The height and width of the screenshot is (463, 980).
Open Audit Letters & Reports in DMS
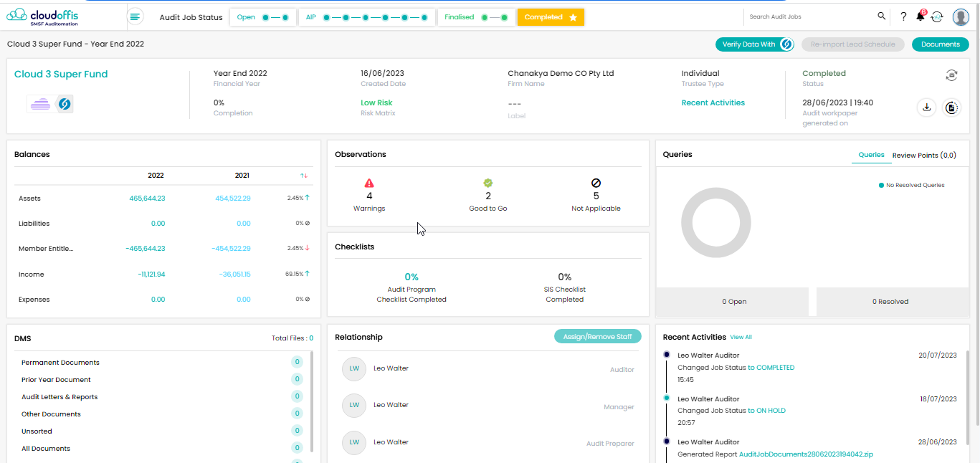(161, 397)
